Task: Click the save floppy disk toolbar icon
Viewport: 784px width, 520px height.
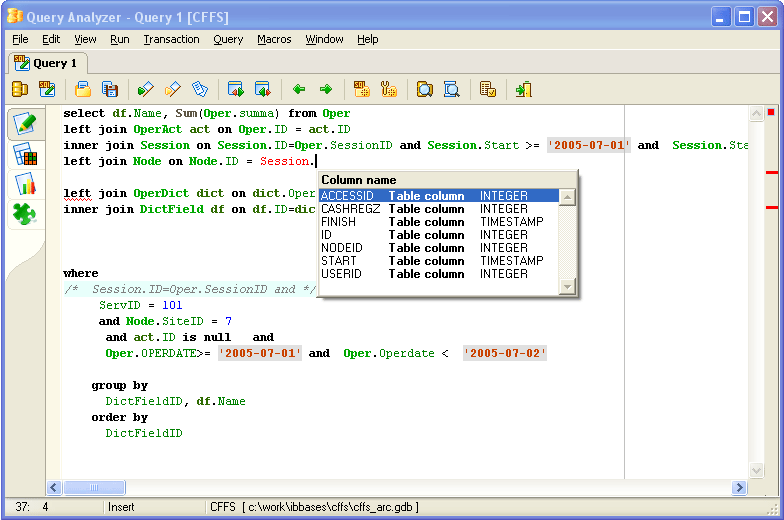Action: [110, 89]
